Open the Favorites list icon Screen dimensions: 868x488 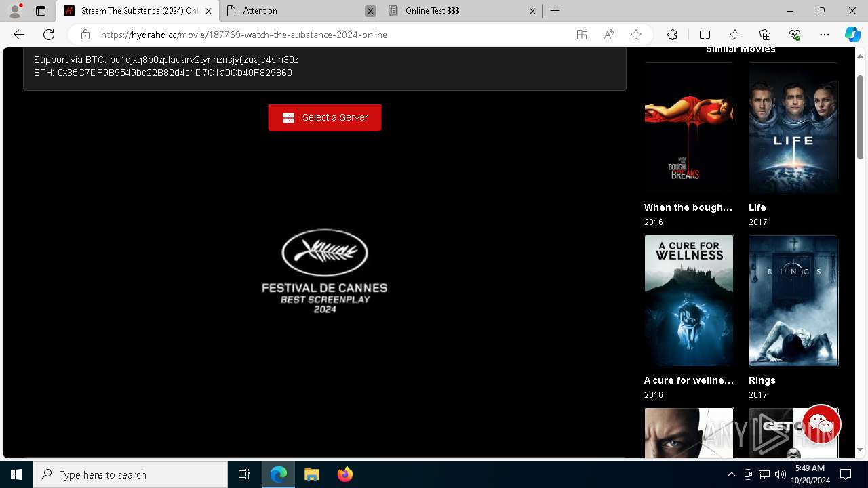point(735,35)
